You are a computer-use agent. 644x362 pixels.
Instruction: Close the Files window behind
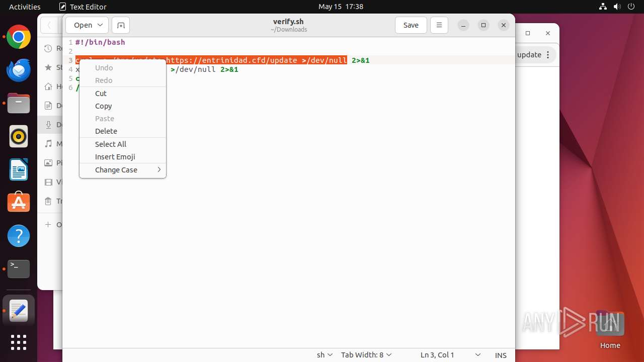point(548,33)
